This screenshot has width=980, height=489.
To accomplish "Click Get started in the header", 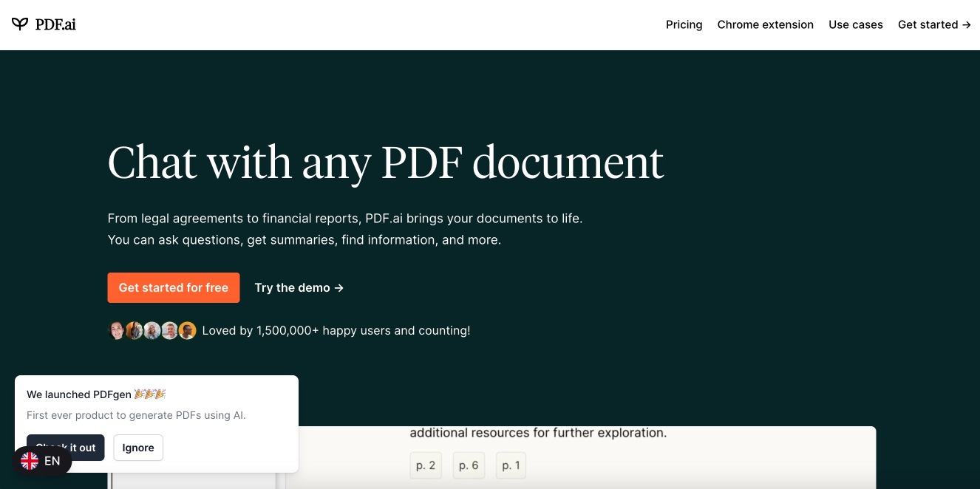I will (934, 24).
